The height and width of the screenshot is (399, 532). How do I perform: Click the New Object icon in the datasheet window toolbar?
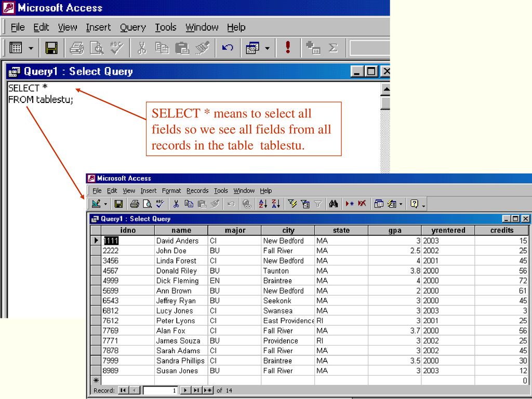pos(392,204)
